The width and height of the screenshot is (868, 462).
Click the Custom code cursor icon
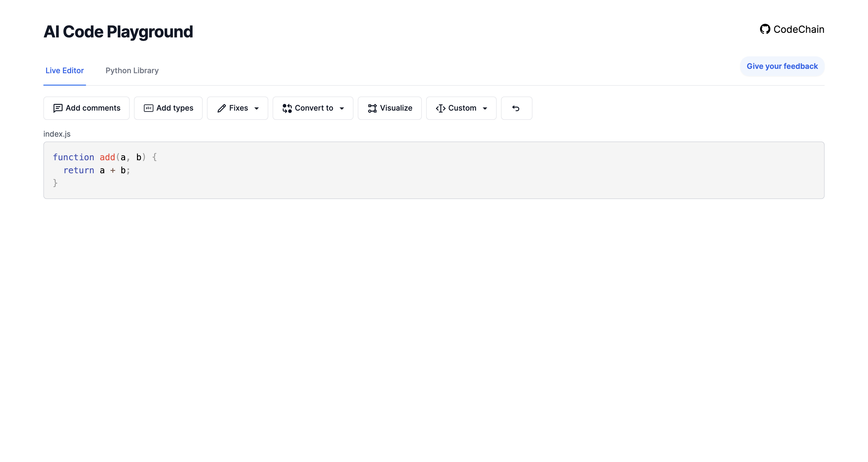pyautogui.click(x=441, y=108)
